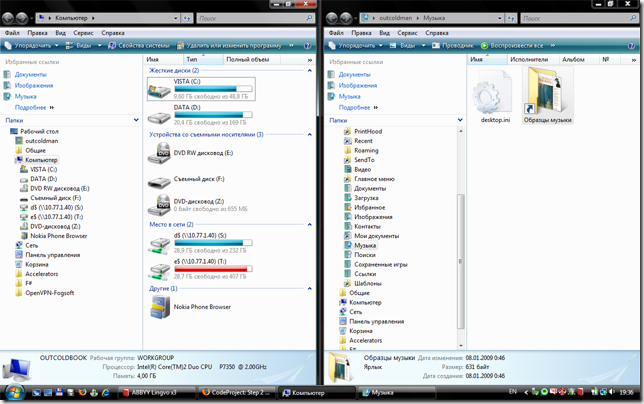The image size is (644, 404).
Task: Collapse Папки pane in Компьютер window
Action: point(136,120)
